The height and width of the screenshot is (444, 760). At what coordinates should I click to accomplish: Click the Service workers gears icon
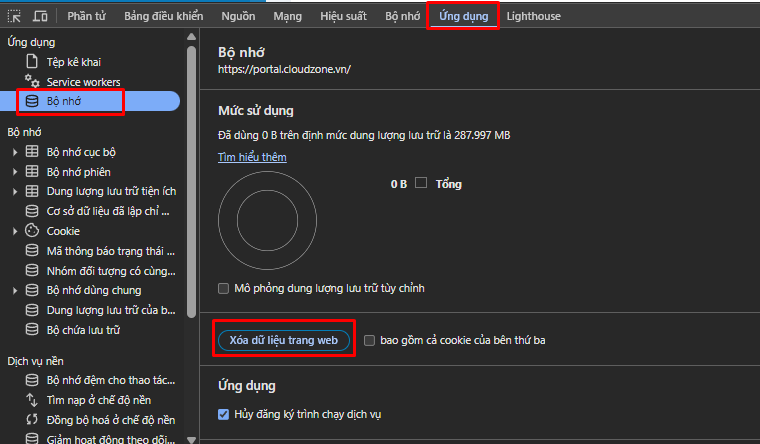click(x=32, y=81)
